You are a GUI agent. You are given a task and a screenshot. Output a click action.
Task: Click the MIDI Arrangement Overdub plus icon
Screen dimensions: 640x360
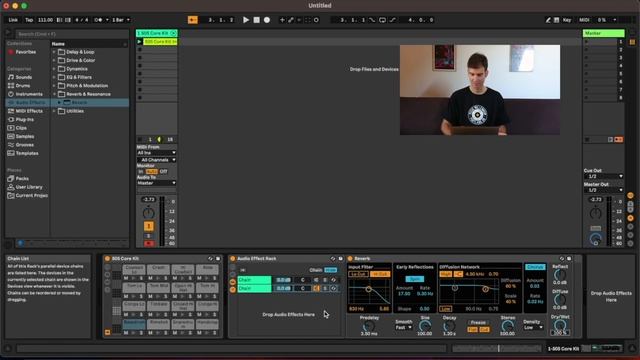pos(282,20)
